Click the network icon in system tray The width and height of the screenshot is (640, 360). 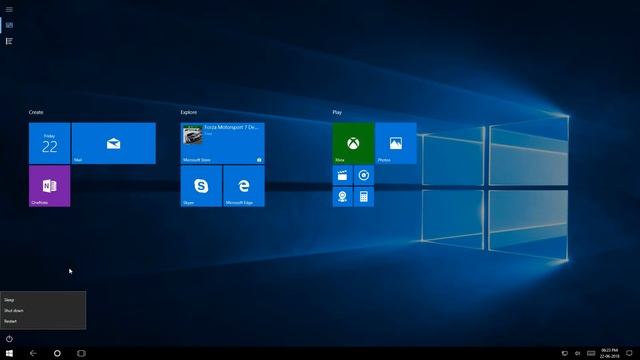click(564, 353)
